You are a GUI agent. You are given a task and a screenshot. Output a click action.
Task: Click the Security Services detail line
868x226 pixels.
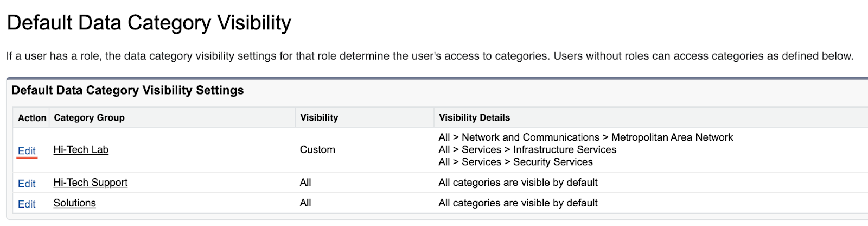click(515, 162)
